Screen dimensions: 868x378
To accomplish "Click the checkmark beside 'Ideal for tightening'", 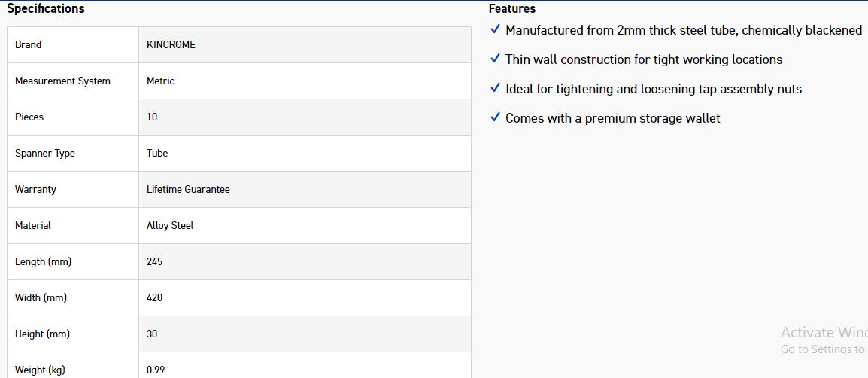I will (495, 88).
